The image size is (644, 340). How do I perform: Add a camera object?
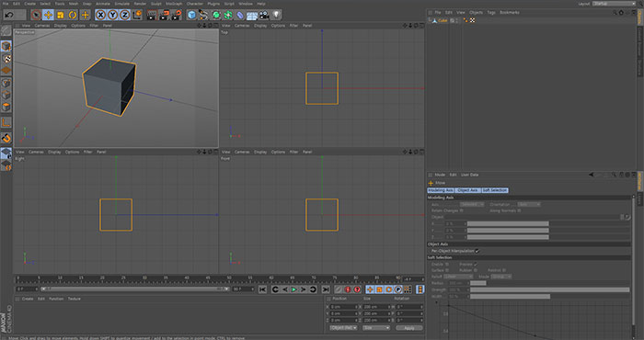point(264,16)
